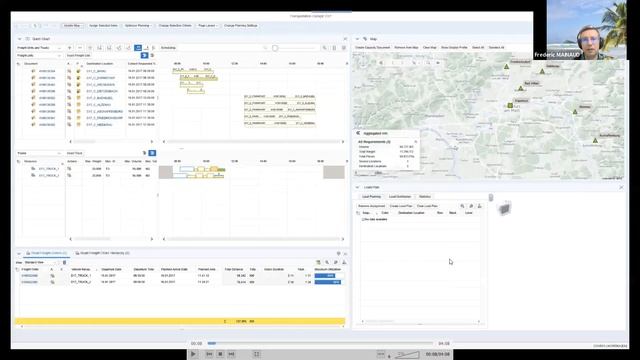640x360 pixels.
Task: Click trash icon next to Standard View
Action: tap(64, 262)
